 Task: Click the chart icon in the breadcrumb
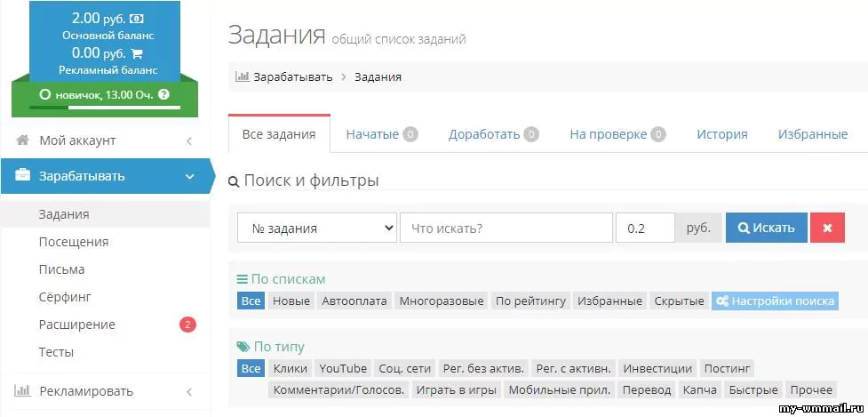click(x=242, y=76)
